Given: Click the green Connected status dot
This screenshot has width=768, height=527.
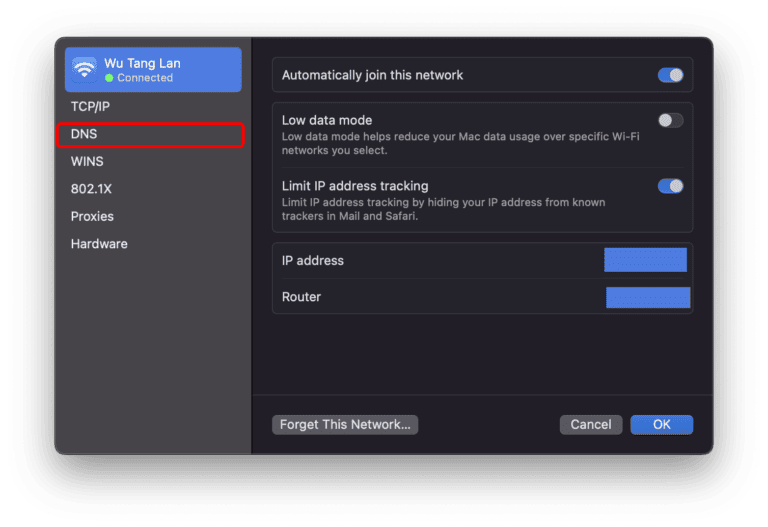Looking at the screenshot, I should (109, 78).
